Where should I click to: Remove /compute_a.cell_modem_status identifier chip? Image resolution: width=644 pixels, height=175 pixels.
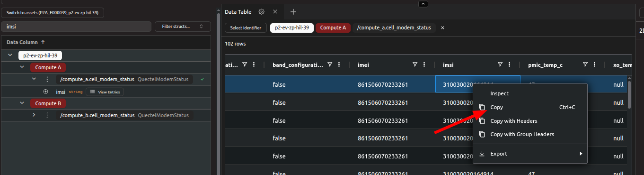[442, 28]
